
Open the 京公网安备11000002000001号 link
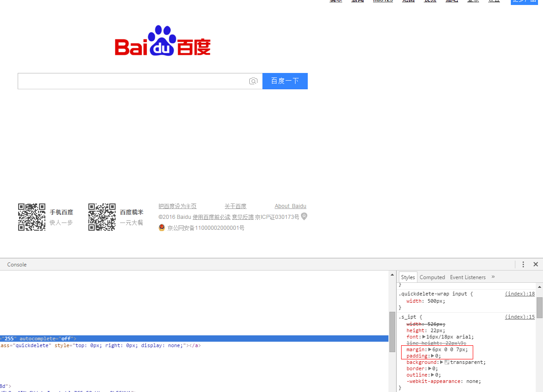(x=206, y=228)
